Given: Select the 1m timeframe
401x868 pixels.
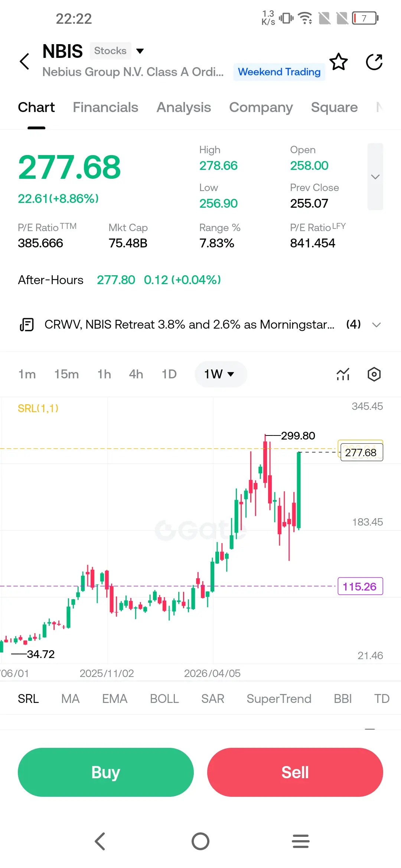Looking at the screenshot, I should coord(27,374).
